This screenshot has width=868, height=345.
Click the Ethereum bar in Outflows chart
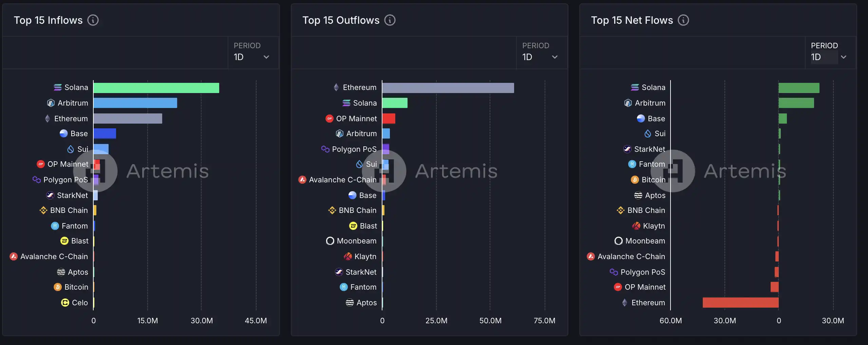coord(448,88)
